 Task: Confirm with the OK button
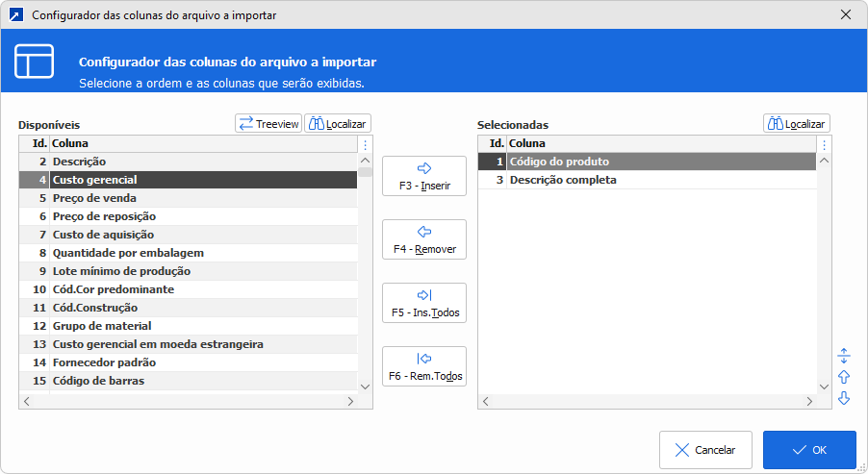(x=808, y=449)
